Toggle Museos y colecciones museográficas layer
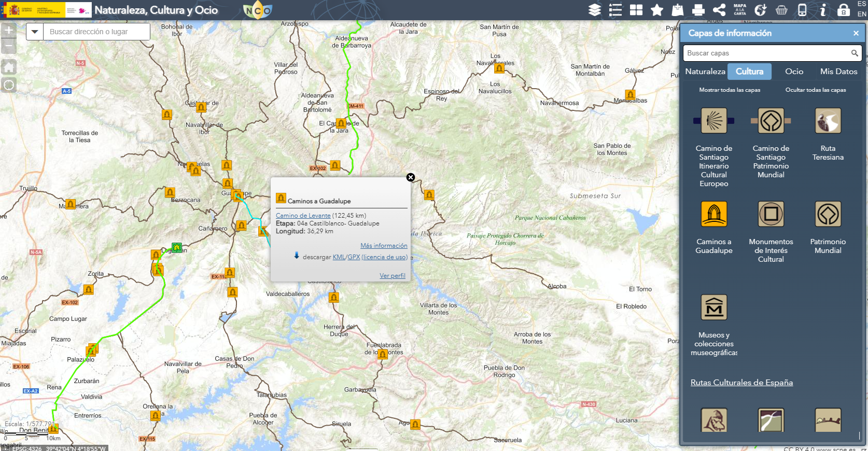 click(714, 307)
